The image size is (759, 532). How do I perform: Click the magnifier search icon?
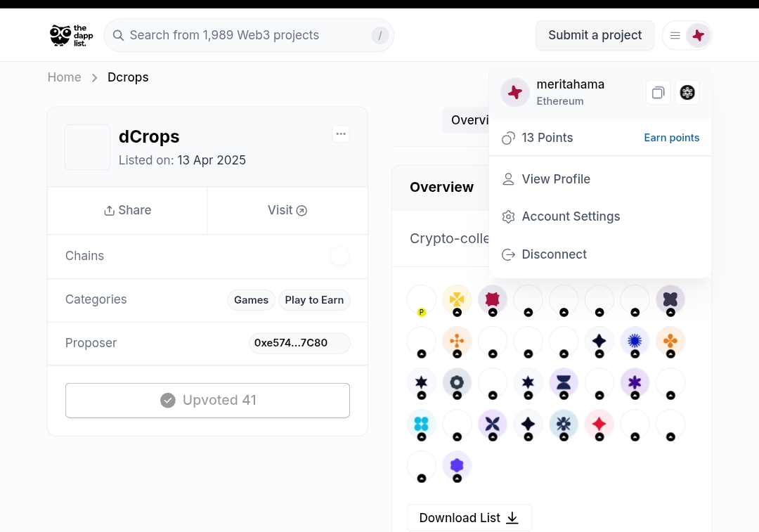pyautogui.click(x=118, y=35)
